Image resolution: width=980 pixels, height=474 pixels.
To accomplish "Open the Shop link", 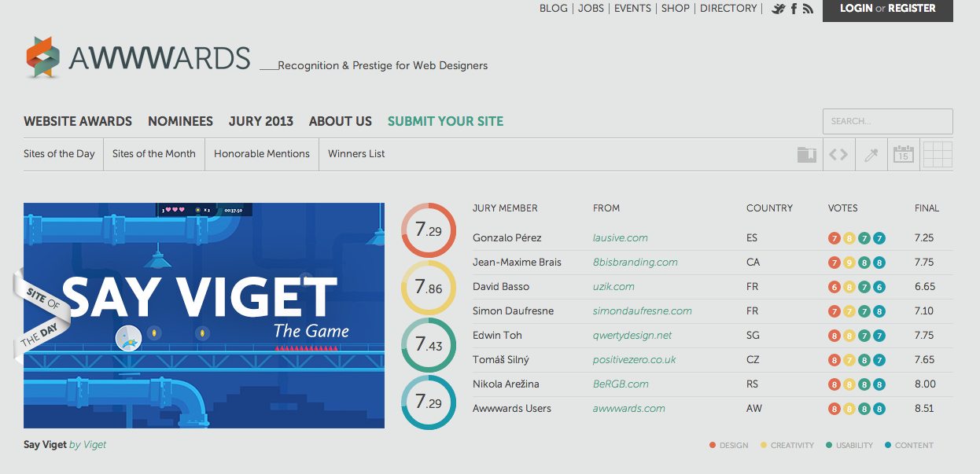I will 675,9.
